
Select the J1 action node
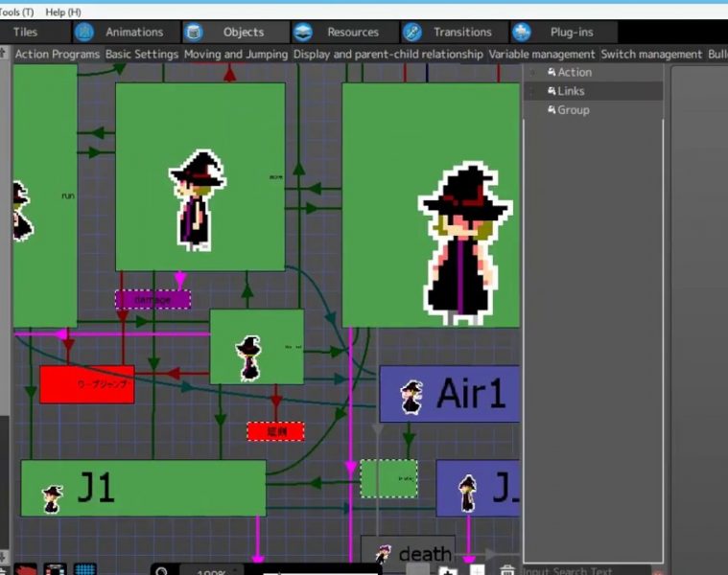pos(144,489)
